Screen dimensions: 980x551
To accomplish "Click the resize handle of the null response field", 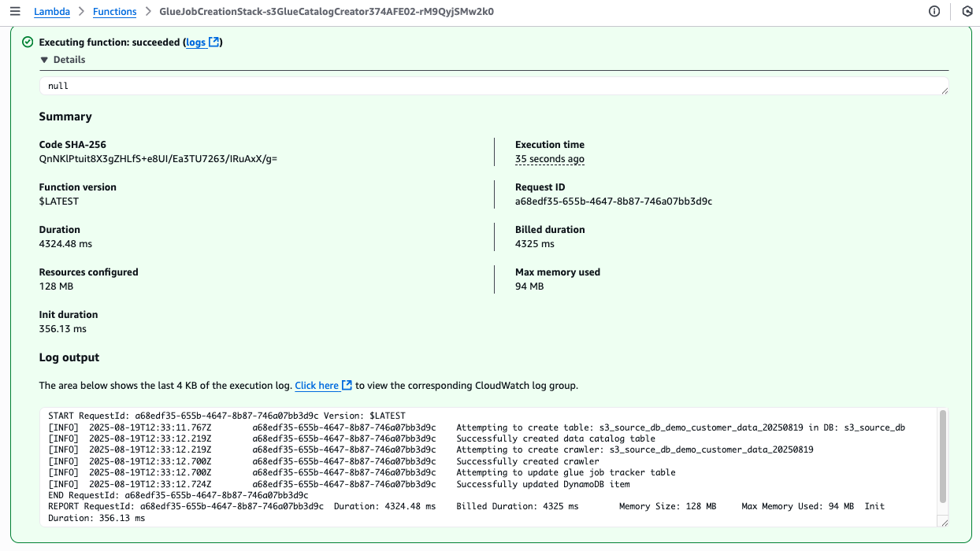I will tap(944, 91).
